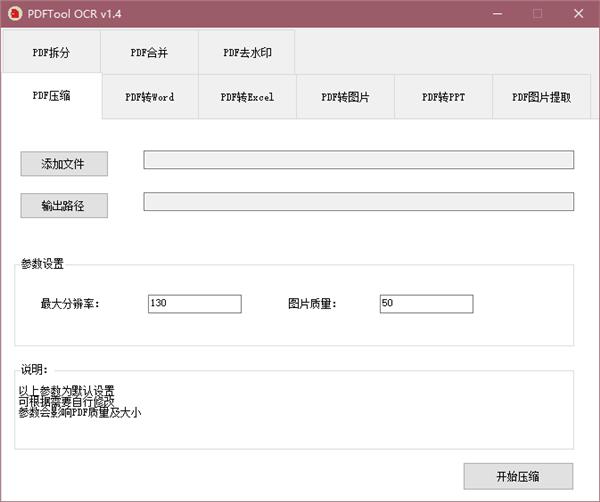Click the PDFTool OCR app icon in title bar
This screenshot has width=600, height=502.
coord(14,14)
